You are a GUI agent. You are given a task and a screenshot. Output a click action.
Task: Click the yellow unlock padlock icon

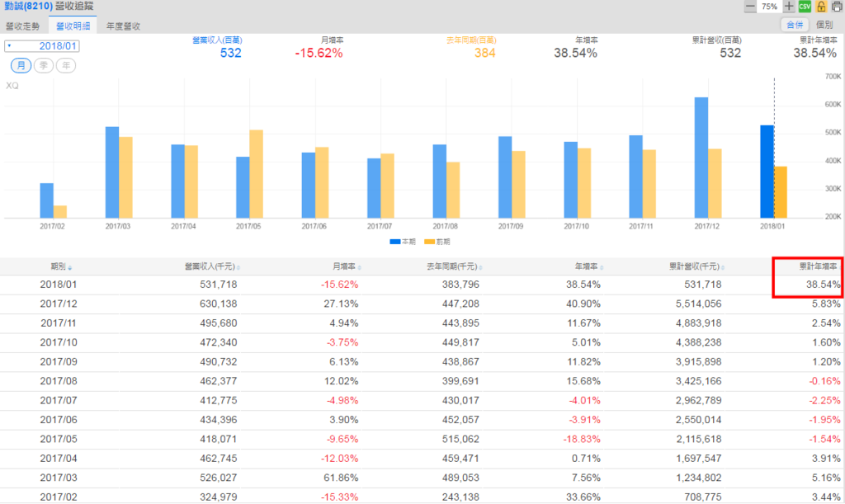[821, 7]
